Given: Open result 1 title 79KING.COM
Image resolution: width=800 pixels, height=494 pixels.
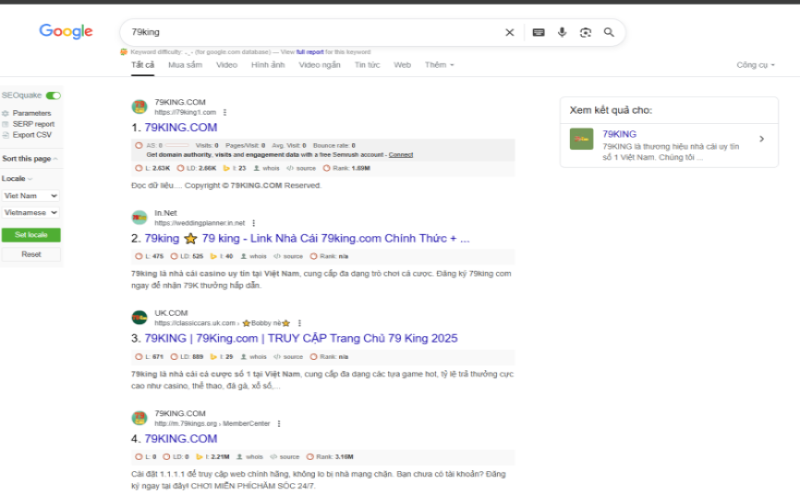Looking at the screenshot, I should 181,127.
